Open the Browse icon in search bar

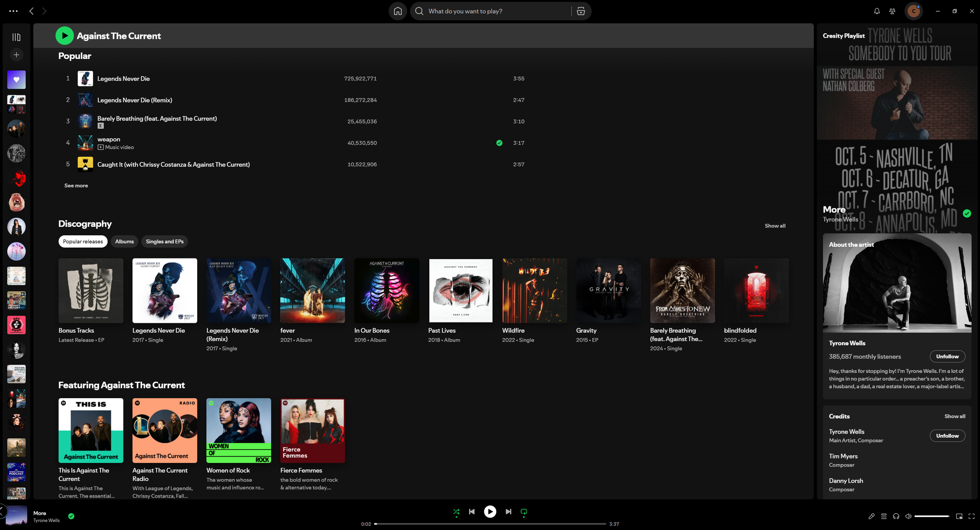pyautogui.click(x=581, y=11)
